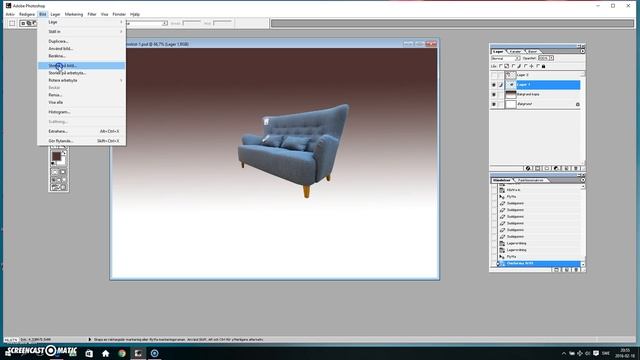Create new document from current history state

556,270
